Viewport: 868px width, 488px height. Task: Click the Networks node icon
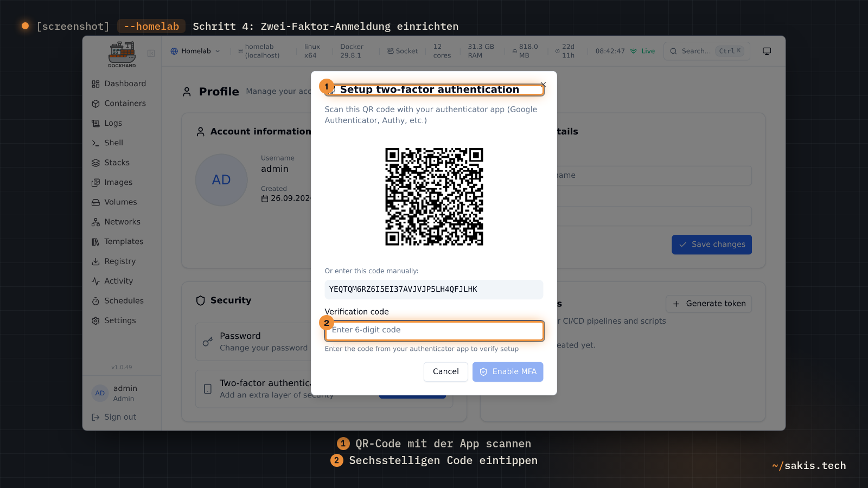point(95,222)
